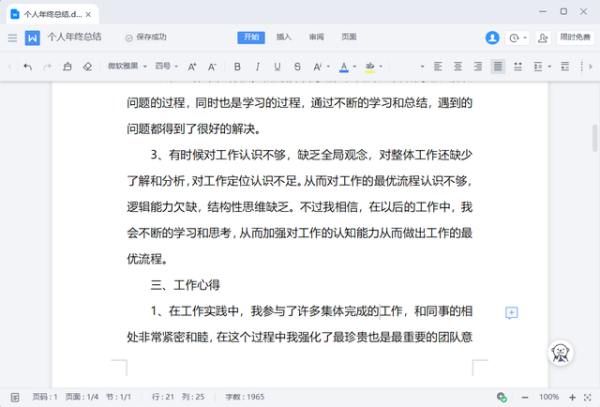Click the redo arrow icon
600x407 pixels.
point(46,67)
